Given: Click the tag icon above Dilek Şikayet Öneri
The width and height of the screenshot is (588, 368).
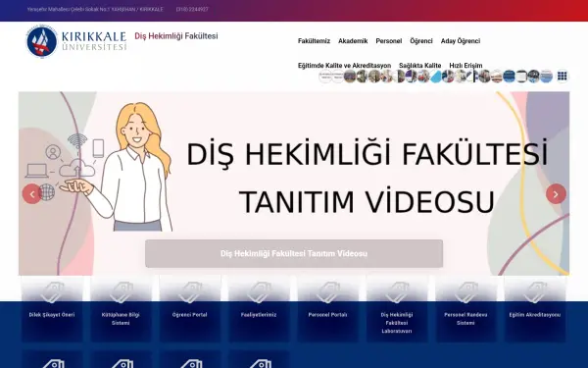Looking at the screenshot, I should [52, 292].
